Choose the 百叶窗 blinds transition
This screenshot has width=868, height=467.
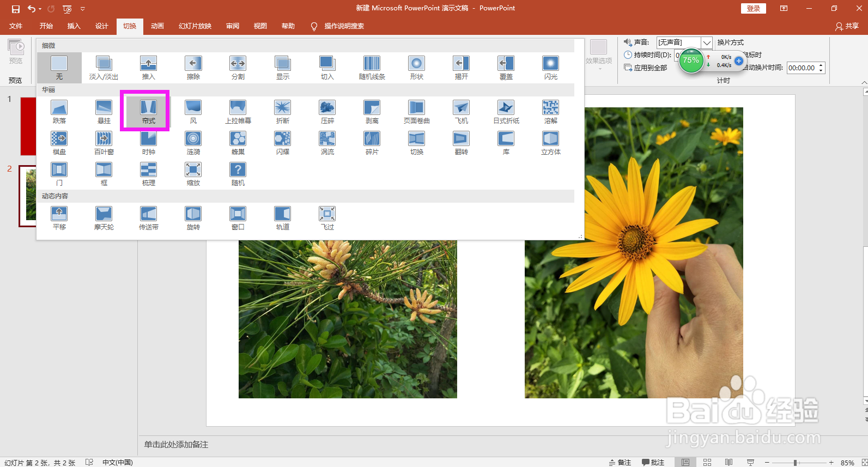click(x=104, y=143)
